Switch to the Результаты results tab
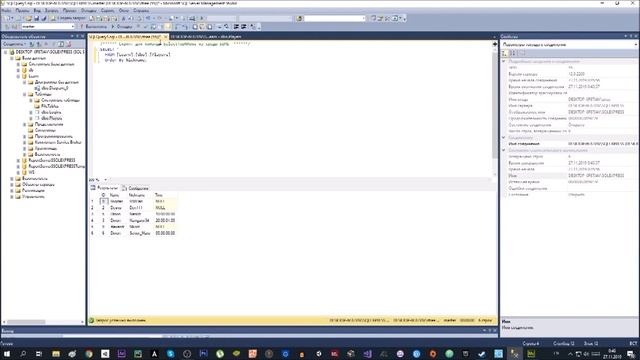The height and width of the screenshot is (360, 640). click(104, 188)
